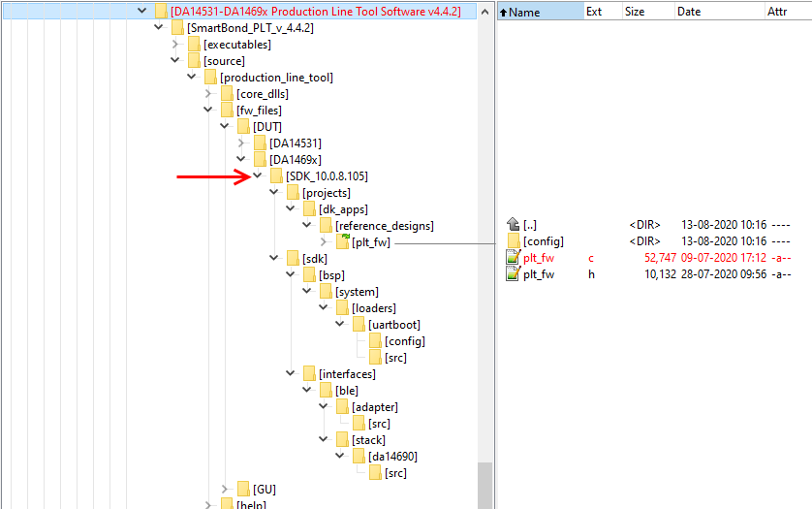This screenshot has width=812, height=509.
Task: Select the [ble] tree item
Action: [347, 391]
